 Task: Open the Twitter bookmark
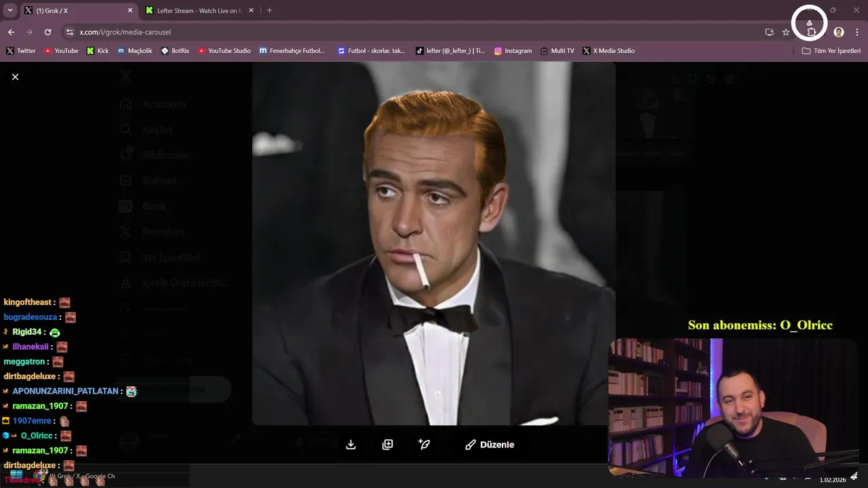20,51
